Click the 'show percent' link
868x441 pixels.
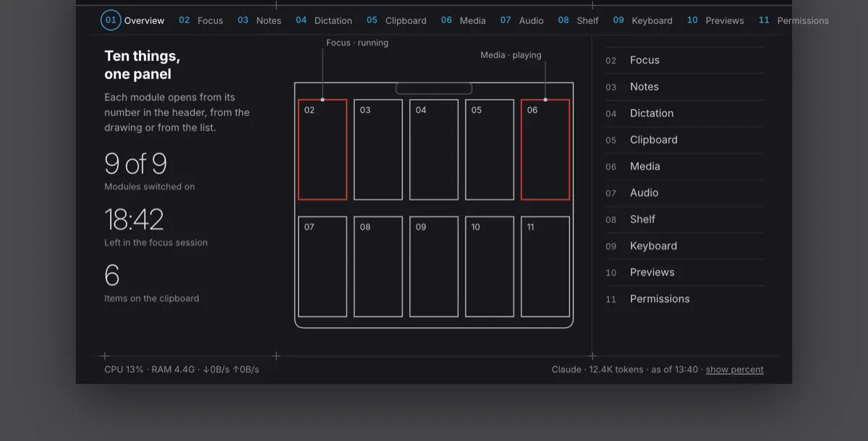pos(734,369)
